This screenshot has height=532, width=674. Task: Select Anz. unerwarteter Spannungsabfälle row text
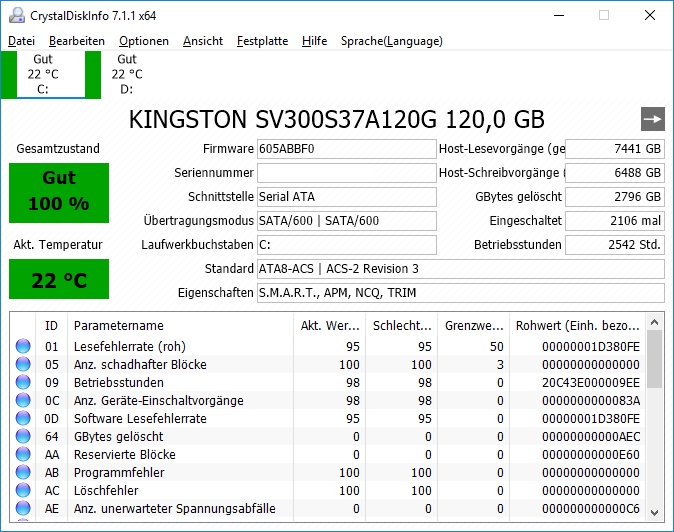(x=175, y=508)
